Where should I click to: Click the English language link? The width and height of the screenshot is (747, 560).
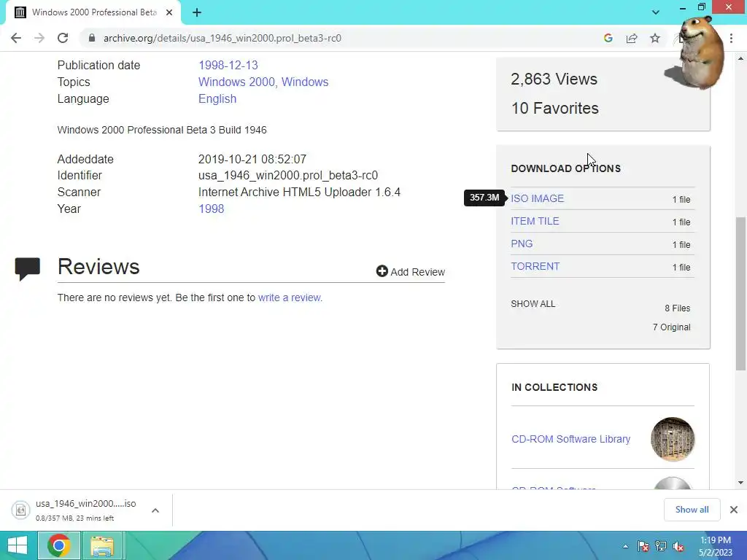(x=217, y=98)
